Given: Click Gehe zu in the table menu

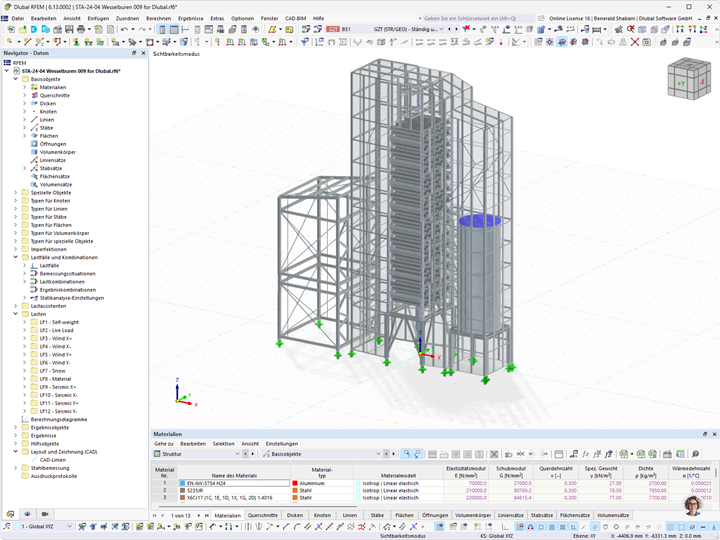Looking at the screenshot, I should pos(163,444).
